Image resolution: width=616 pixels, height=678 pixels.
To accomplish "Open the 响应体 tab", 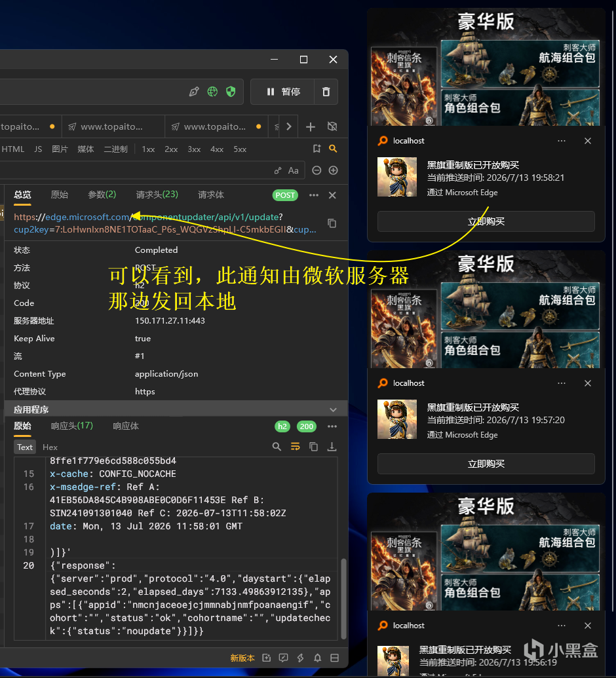I will coord(126,426).
